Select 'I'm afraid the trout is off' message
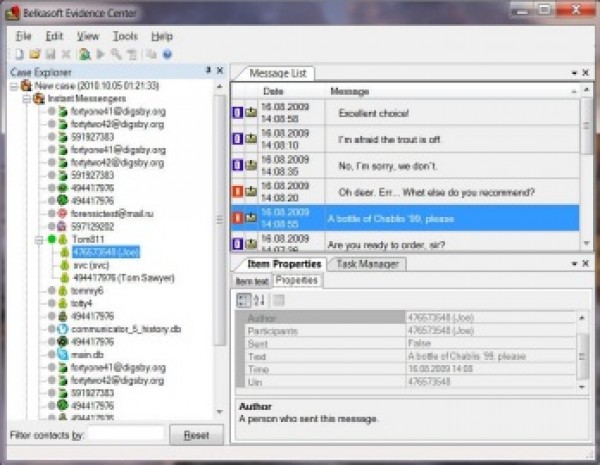The image size is (600, 465). (x=406, y=139)
